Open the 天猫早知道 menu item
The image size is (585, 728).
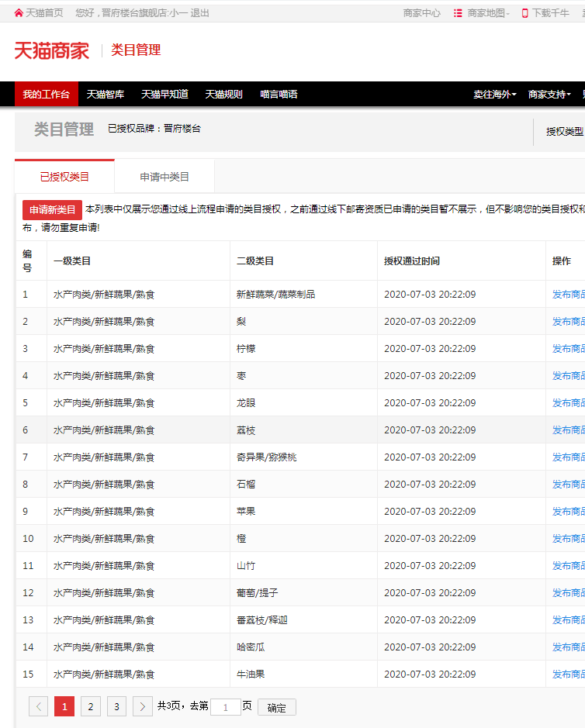point(164,95)
